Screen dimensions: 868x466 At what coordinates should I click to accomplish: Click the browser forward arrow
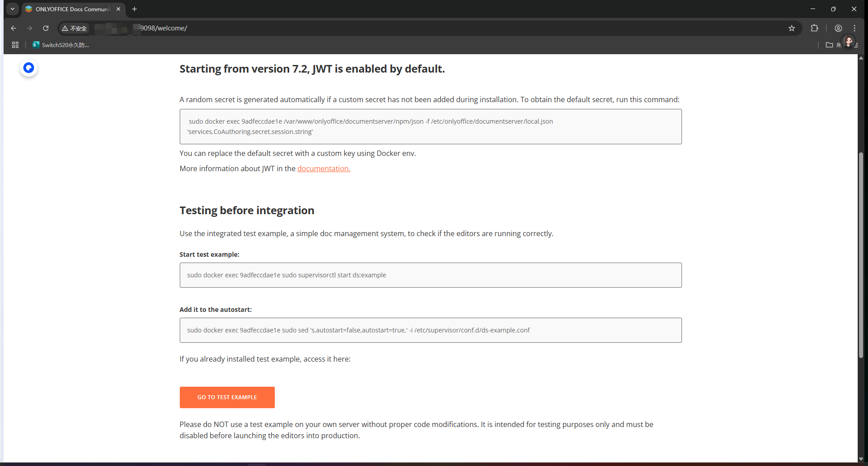tap(30, 28)
